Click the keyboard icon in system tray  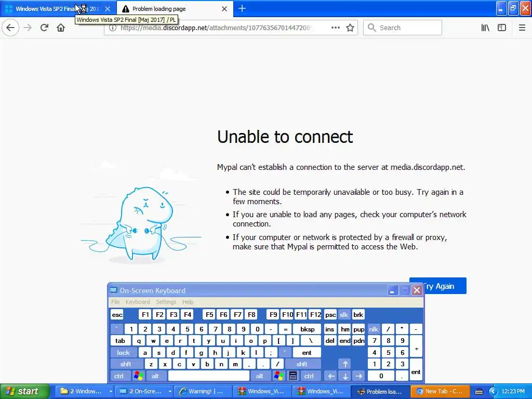(478, 392)
